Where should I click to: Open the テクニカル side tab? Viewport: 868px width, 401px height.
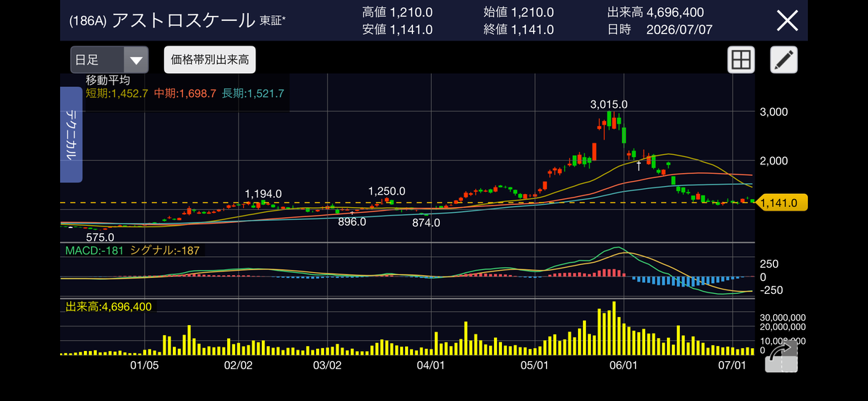pos(72,135)
